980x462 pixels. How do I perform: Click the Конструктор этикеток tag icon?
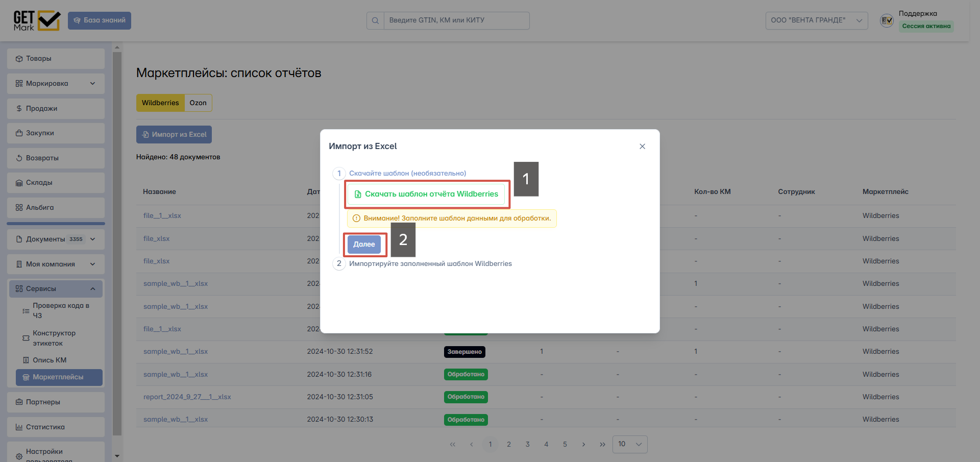[x=26, y=338]
